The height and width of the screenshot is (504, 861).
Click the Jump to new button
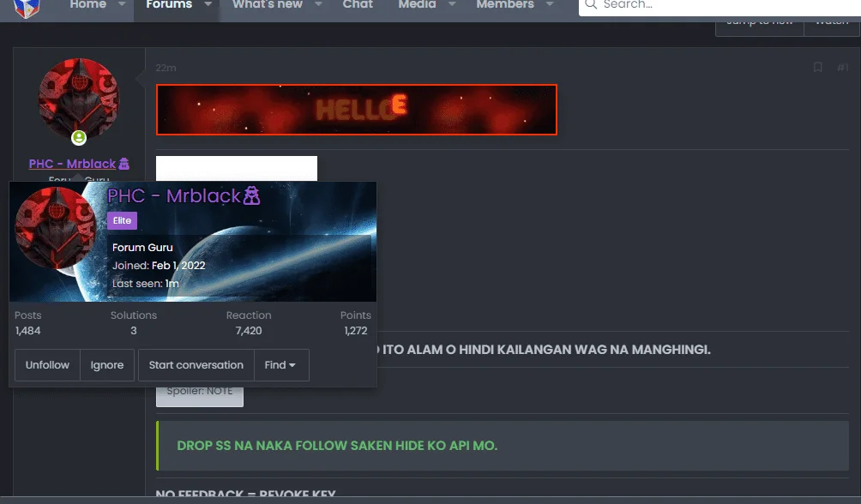tap(760, 27)
